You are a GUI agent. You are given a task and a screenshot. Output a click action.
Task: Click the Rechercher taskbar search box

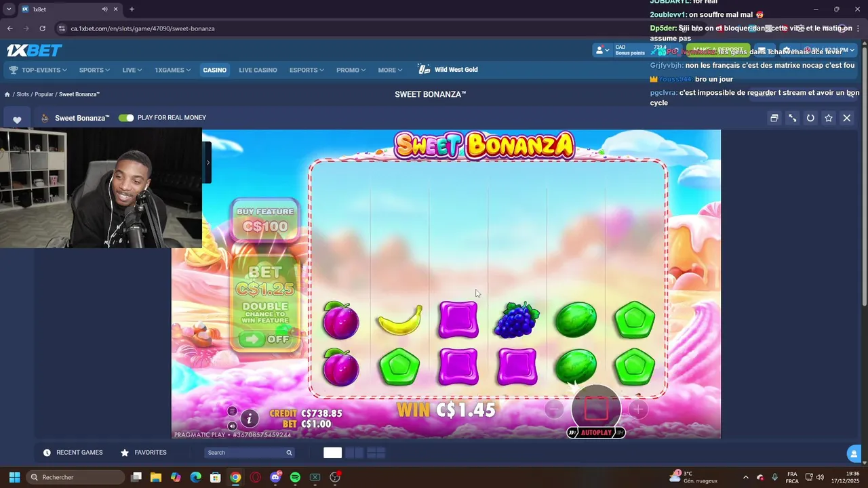(x=76, y=477)
